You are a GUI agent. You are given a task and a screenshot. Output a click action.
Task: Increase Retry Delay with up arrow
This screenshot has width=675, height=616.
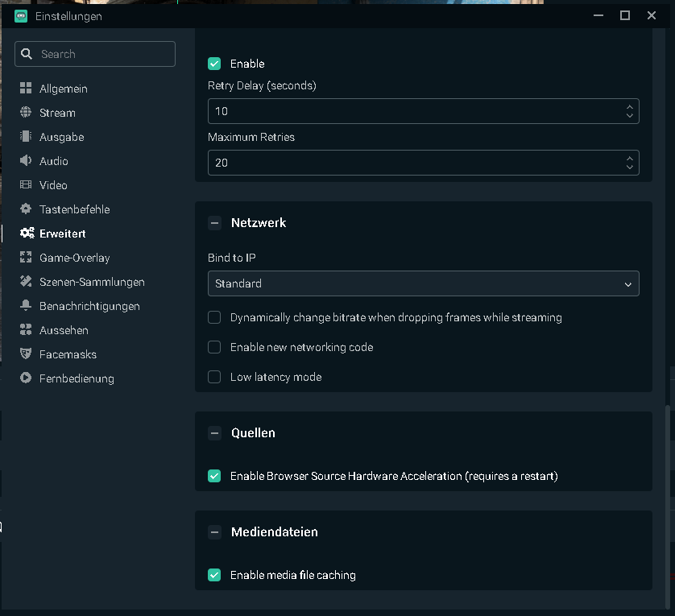click(x=629, y=106)
